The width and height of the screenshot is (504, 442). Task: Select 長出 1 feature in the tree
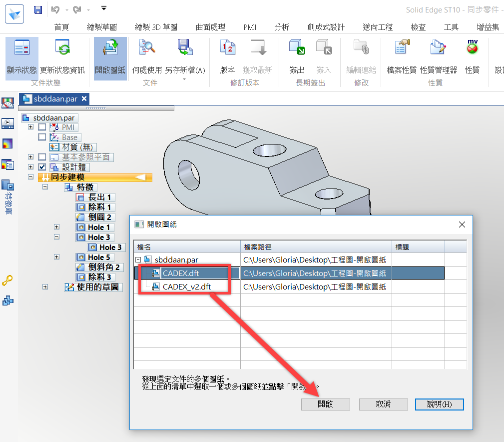(x=95, y=197)
